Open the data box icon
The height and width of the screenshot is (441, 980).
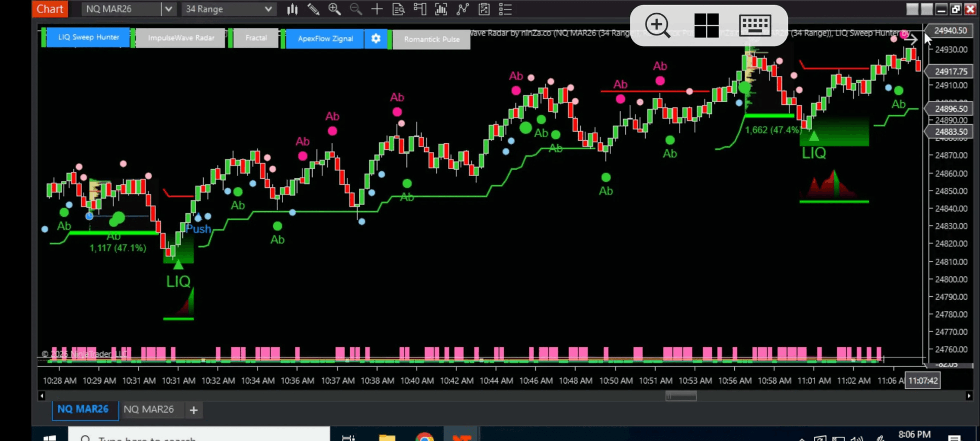[398, 9]
